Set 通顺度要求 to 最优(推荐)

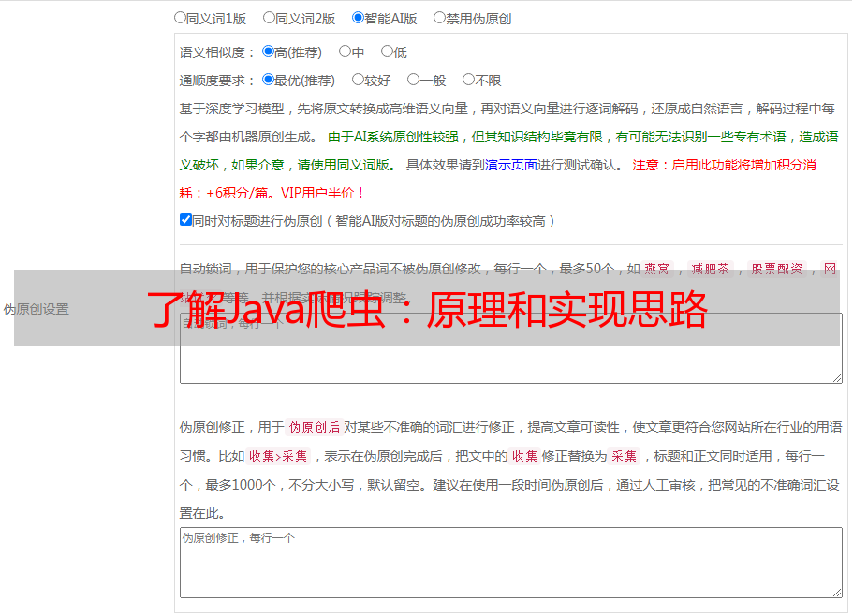(x=268, y=80)
